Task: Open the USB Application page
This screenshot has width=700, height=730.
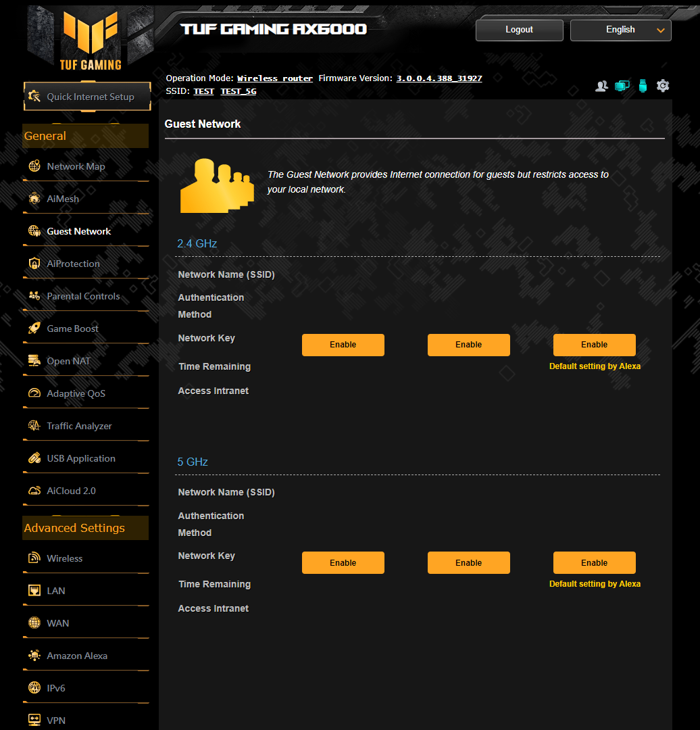Action: point(81,458)
